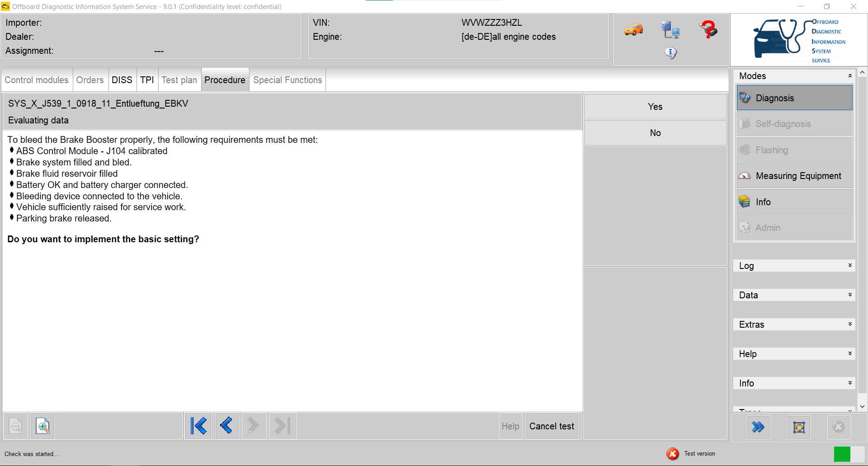This screenshot has width=868, height=466.
Task: Click the zoom in magnifier icon
Action: [43, 426]
